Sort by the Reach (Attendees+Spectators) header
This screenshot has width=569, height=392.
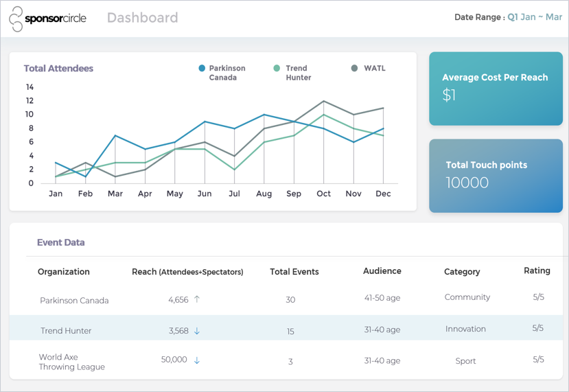coord(187,272)
